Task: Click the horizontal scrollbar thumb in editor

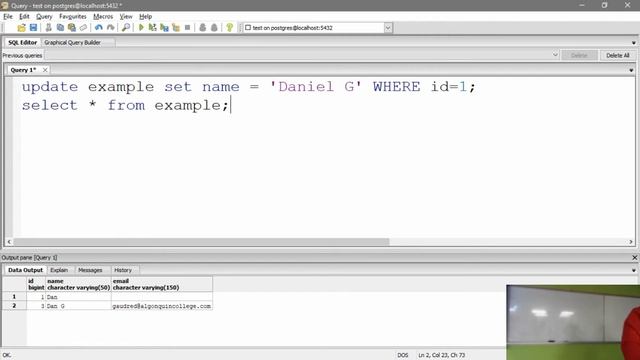Action: click(x=201, y=242)
